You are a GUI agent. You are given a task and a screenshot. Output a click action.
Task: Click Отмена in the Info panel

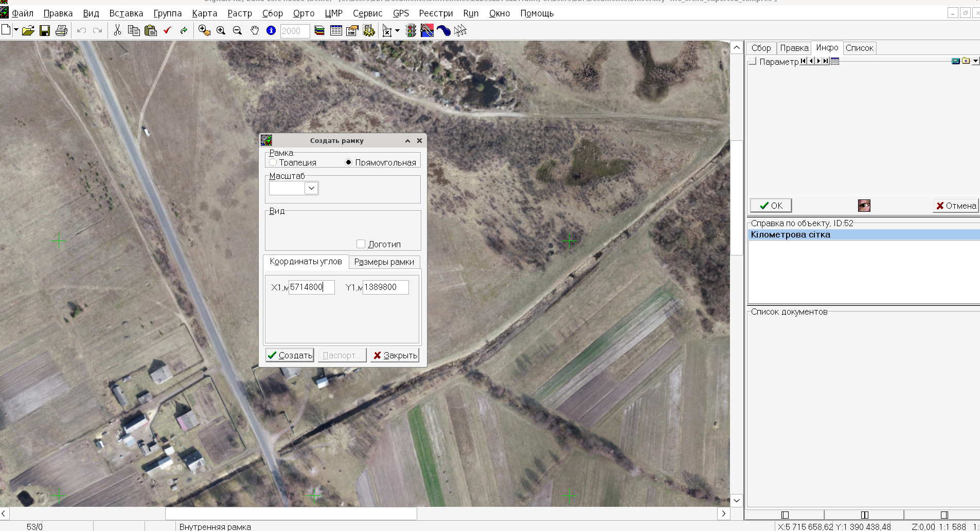click(x=956, y=206)
